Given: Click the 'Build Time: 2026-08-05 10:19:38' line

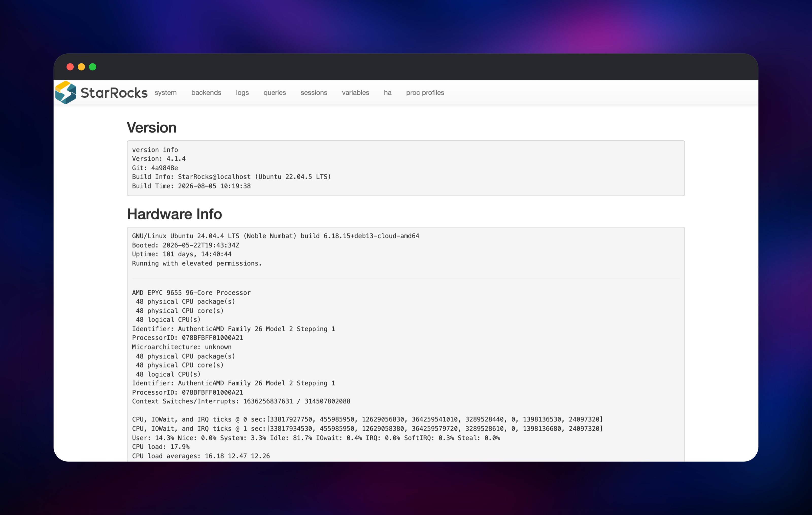Looking at the screenshot, I should (x=192, y=186).
